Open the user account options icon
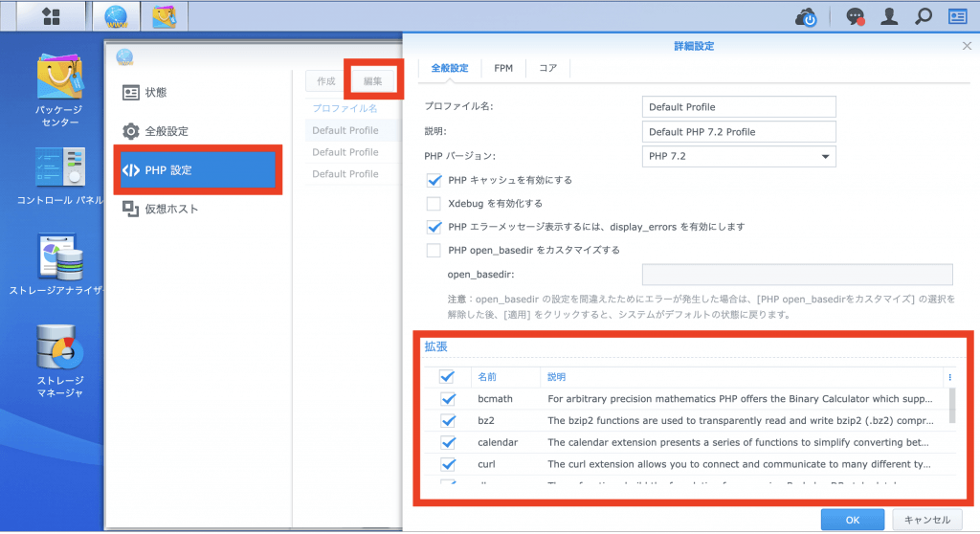 [x=889, y=16]
